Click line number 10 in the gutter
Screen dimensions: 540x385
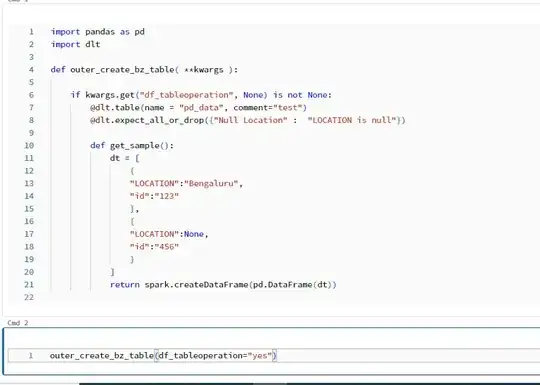coord(29,146)
